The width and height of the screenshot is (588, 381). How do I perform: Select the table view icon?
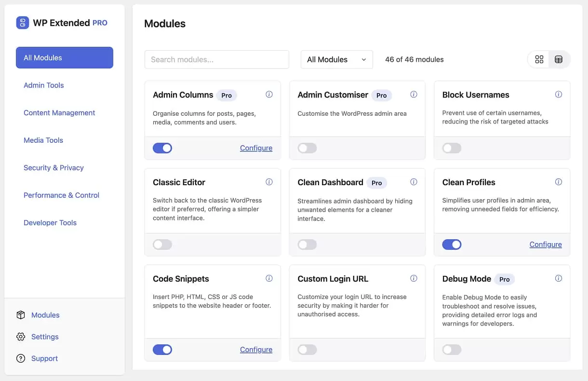click(559, 59)
